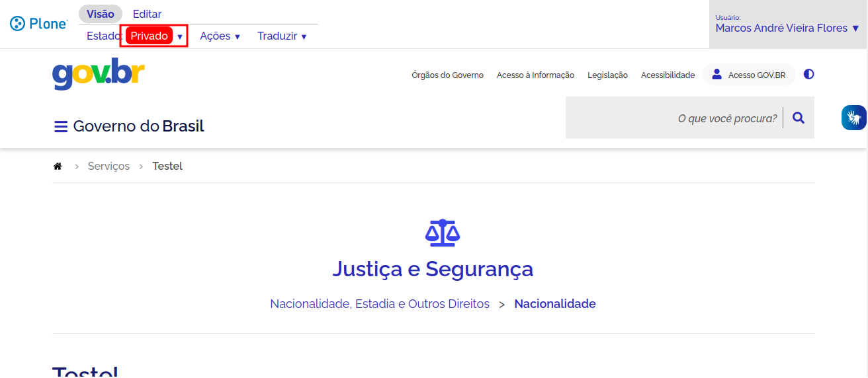Toggle high contrast mode icon
868x378 pixels.
[808, 74]
